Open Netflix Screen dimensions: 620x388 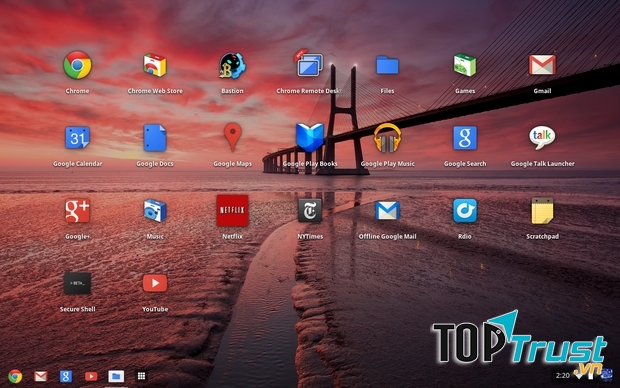point(232,210)
